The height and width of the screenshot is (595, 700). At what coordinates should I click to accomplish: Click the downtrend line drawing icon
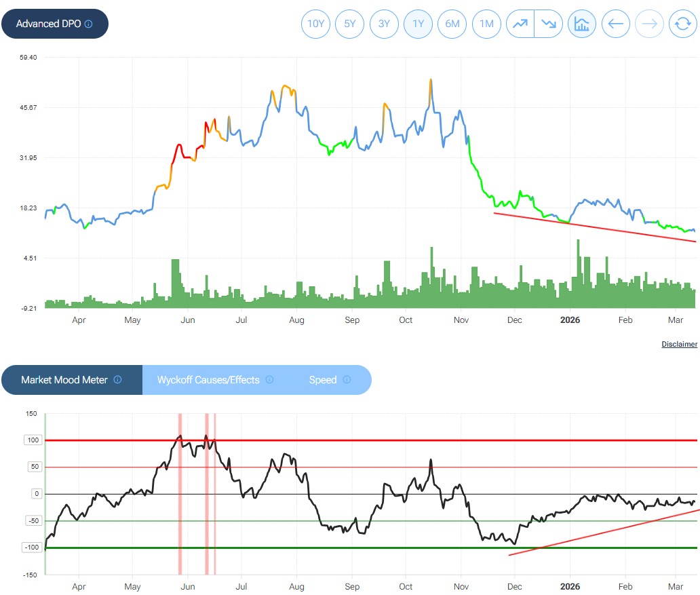[x=548, y=24]
